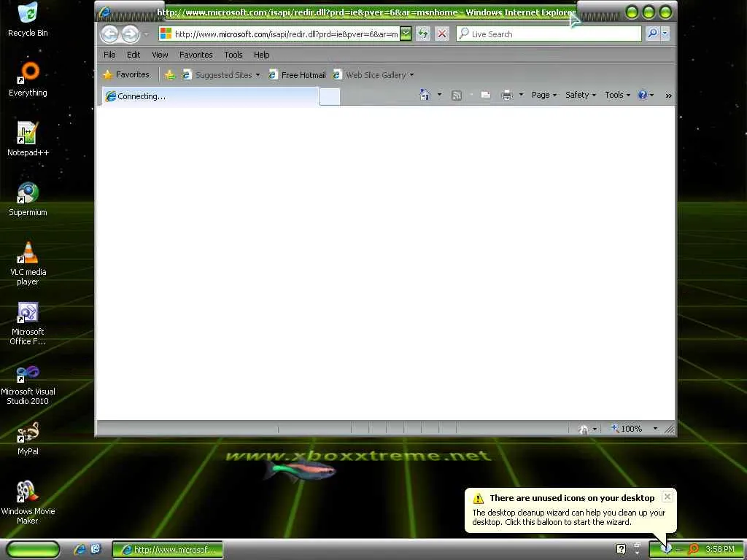
Task: Click the VLC media player shortcut
Action: tap(28, 263)
